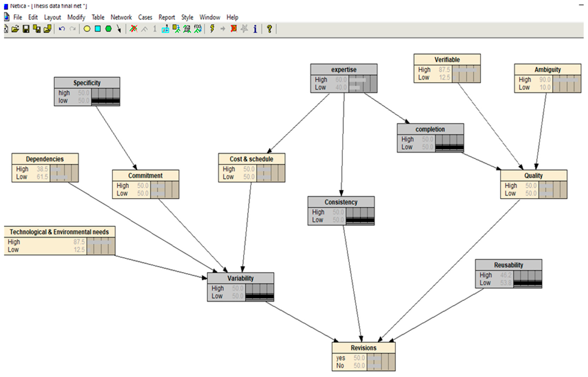This screenshot has height=377, width=588.
Task: Open the Report menu
Action: [x=167, y=17]
